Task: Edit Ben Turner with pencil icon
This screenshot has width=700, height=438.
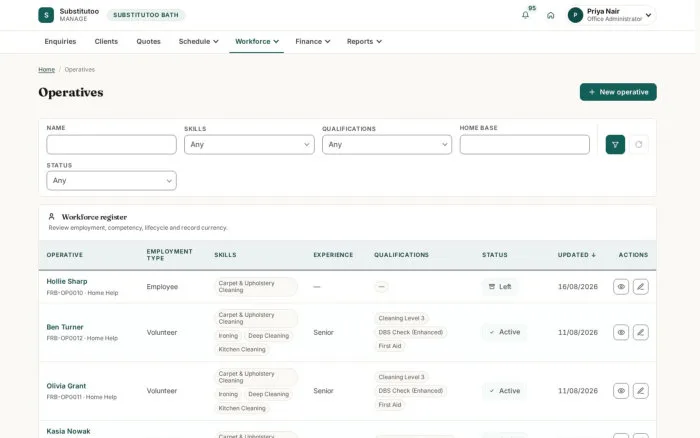Action: click(641, 332)
